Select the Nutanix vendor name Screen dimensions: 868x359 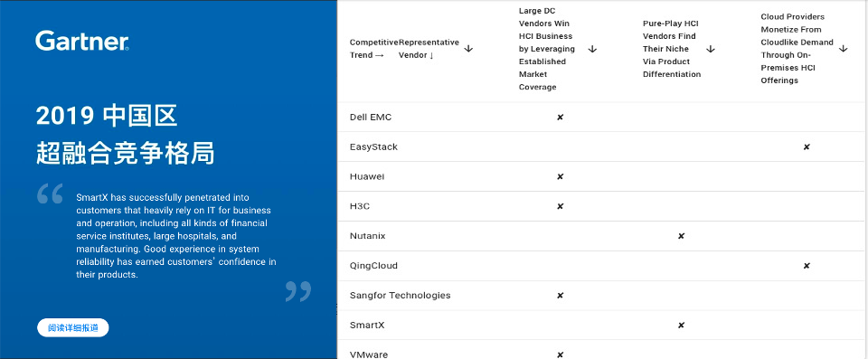(x=368, y=236)
